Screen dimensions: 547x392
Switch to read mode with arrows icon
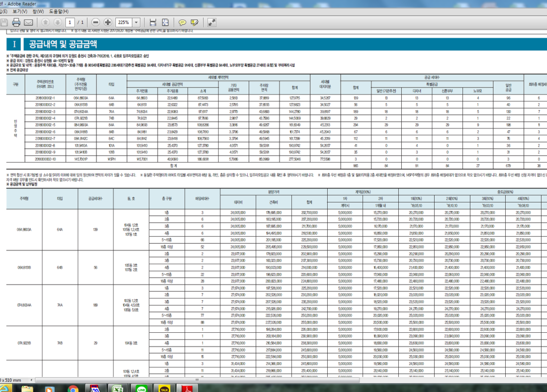point(211,22)
